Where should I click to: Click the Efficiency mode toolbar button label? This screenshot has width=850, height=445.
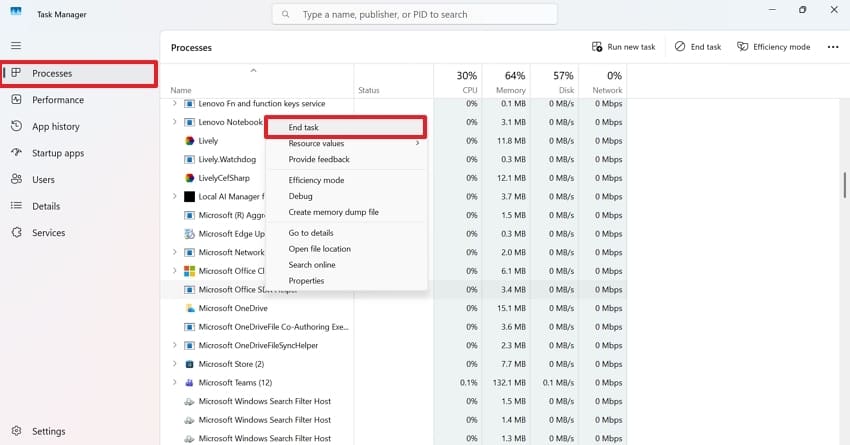781,47
